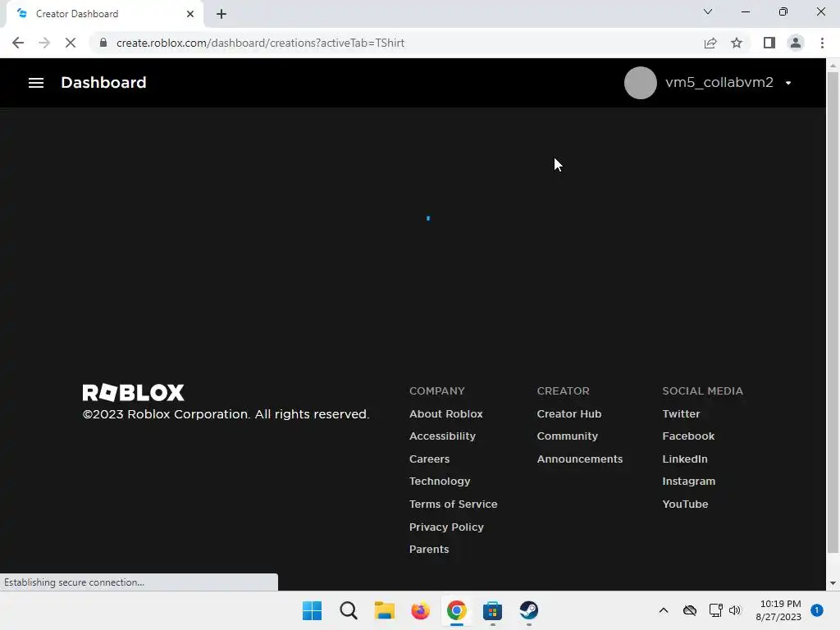Open the Privacy Policy link
Image resolution: width=840 pixels, height=630 pixels.
(x=446, y=527)
